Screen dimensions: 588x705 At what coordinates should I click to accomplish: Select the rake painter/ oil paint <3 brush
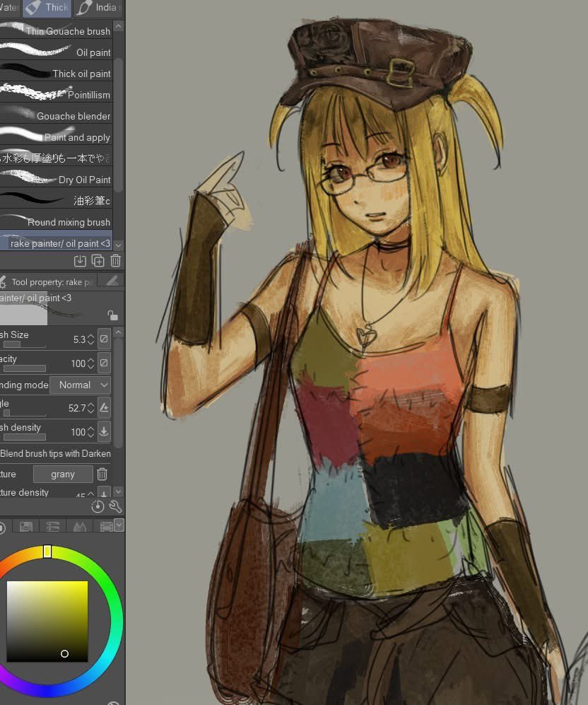pos(56,241)
